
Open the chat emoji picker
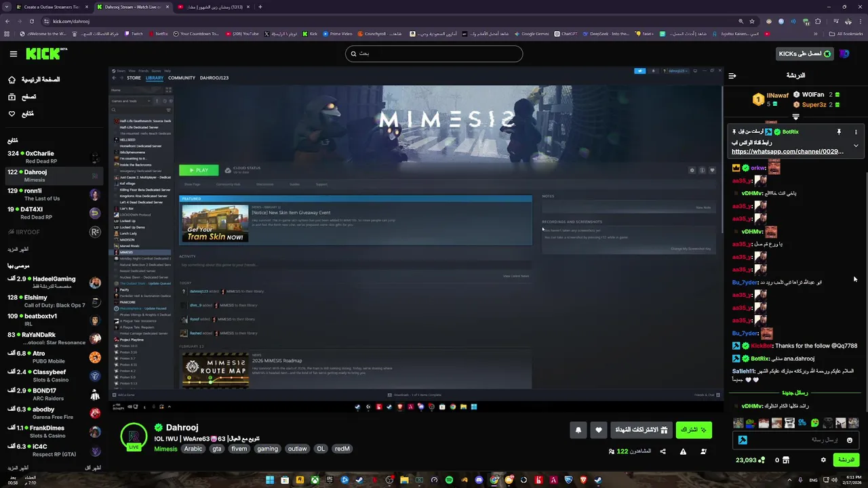(x=850, y=440)
